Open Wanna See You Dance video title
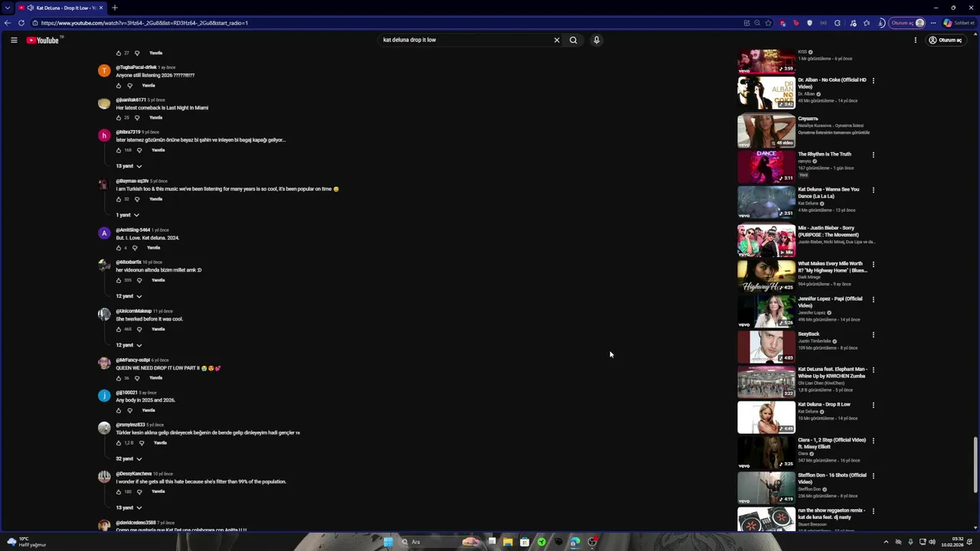Screen dimensions: 980x551 [828, 193]
